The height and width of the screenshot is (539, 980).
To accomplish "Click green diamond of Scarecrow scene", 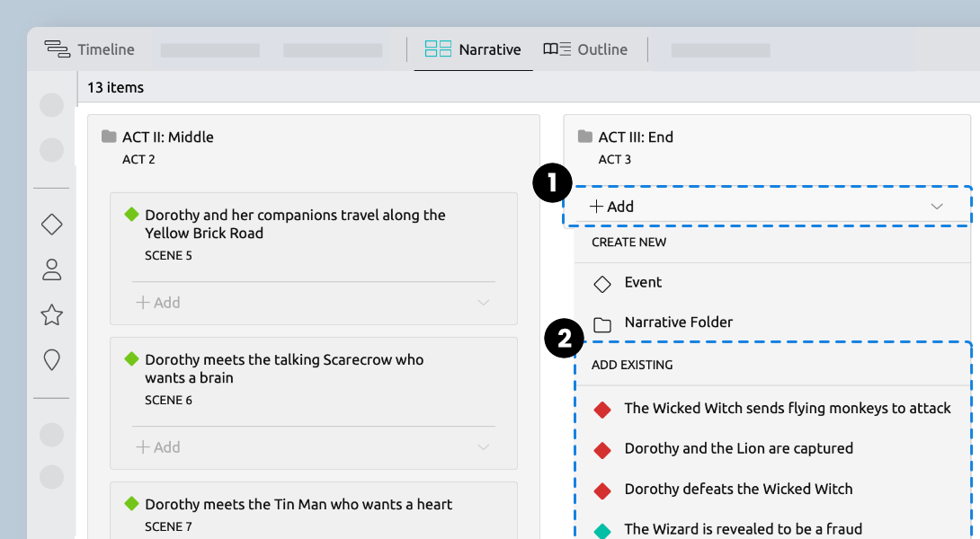I will 131,358.
